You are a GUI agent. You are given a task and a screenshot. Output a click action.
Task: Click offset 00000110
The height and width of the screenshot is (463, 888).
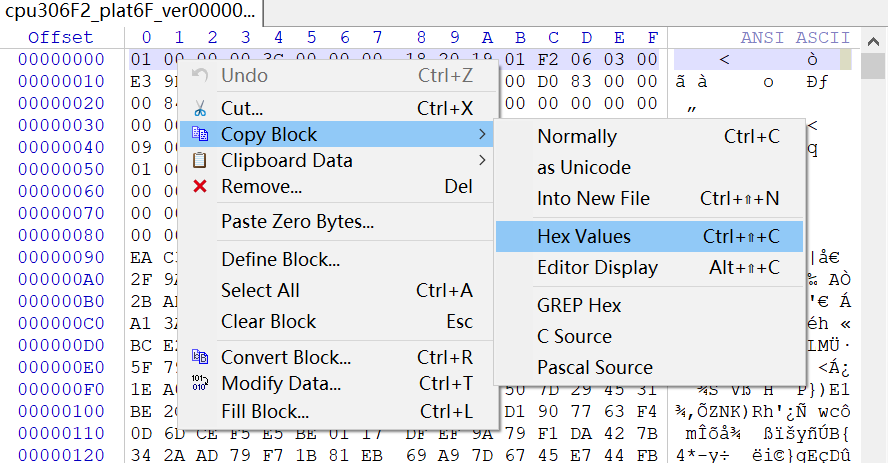pyautogui.click(x=61, y=434)
